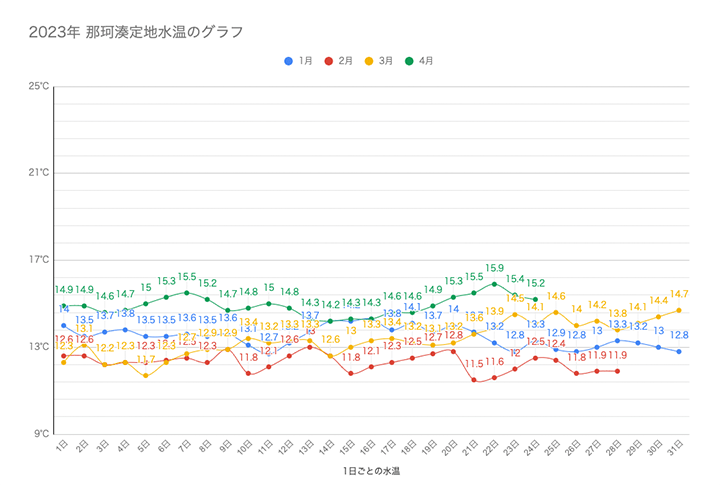Click the green 4月 legend dot
The image size is (720, 486).
409,61
